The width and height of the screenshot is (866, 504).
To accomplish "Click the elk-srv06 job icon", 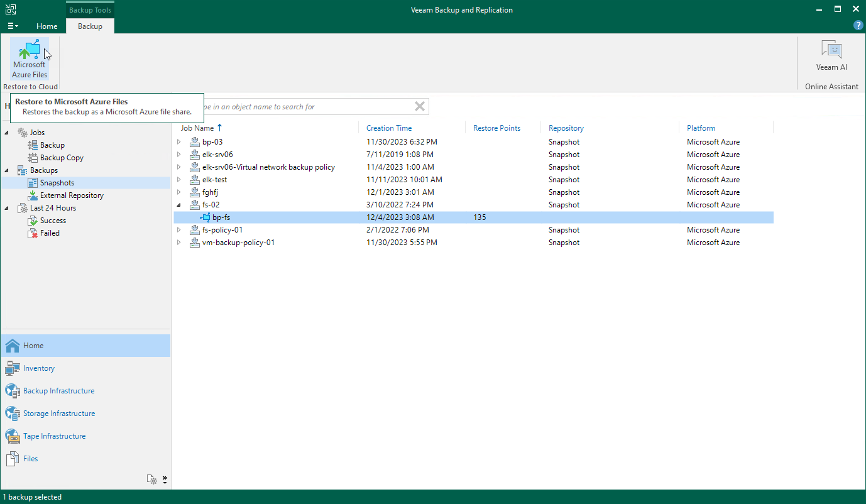I will pyautogui.click(x=195, y=155).
